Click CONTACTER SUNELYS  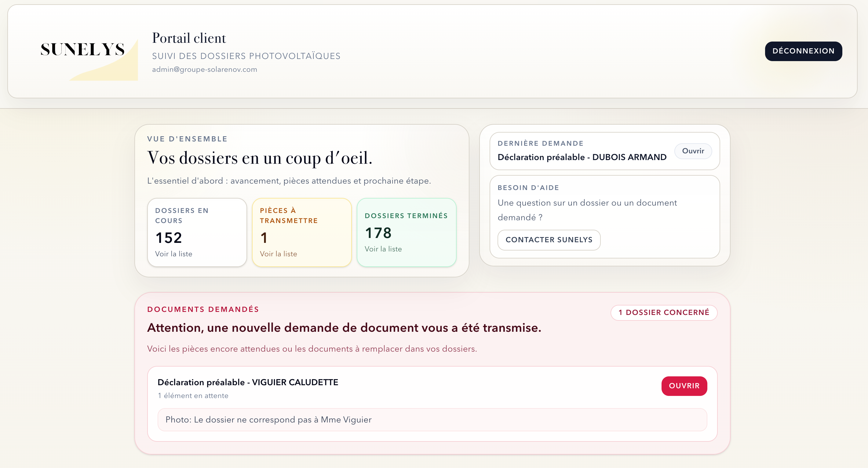[549, 239]
